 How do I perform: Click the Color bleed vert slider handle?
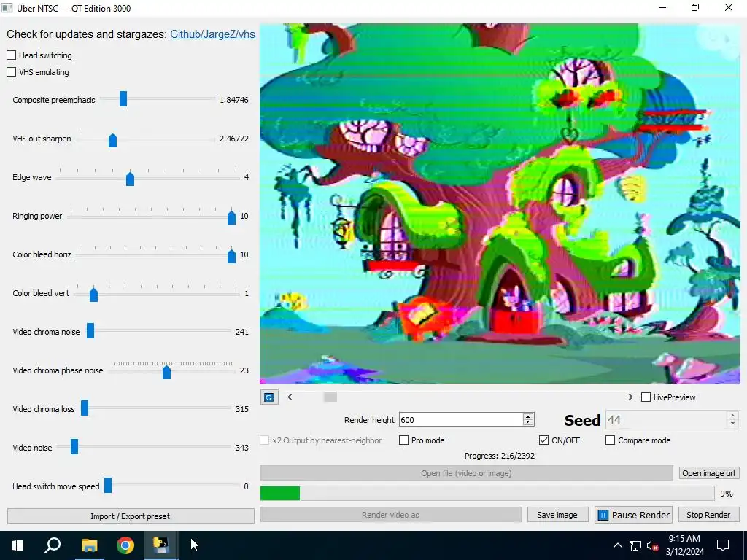point(94,295)
